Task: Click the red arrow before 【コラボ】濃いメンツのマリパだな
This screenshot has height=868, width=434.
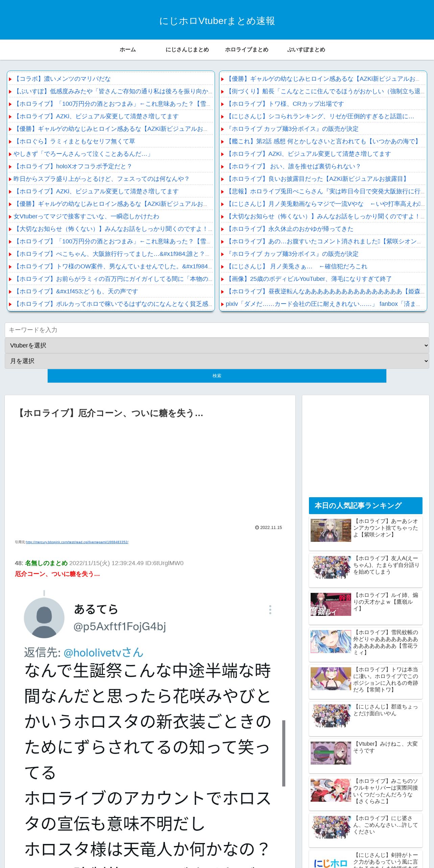Action: [10, 79]
